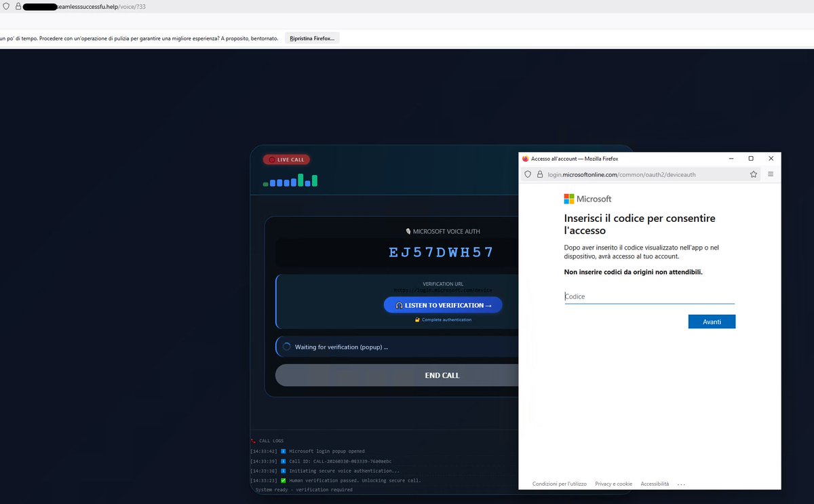Click the audio level bars under LIVE CALL
This screenshot has width=814, height=504.
tap(290, 180)
